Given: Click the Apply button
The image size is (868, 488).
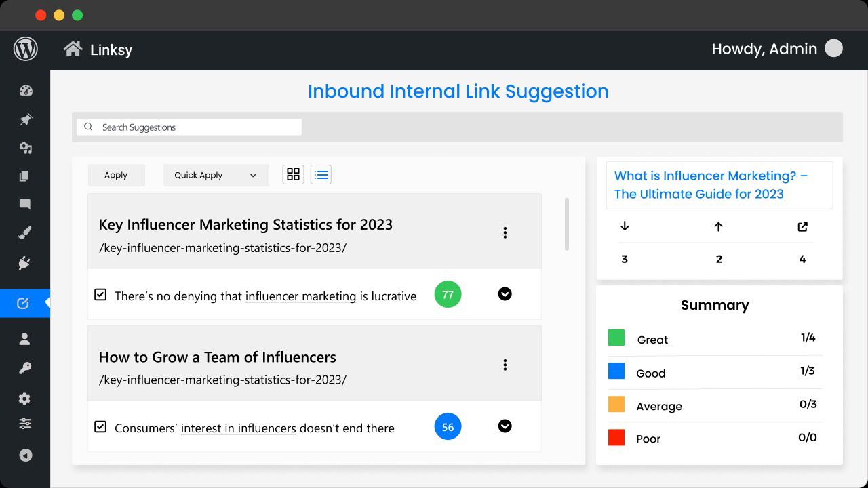Looking at the screenshot, I should coord(116,175).
